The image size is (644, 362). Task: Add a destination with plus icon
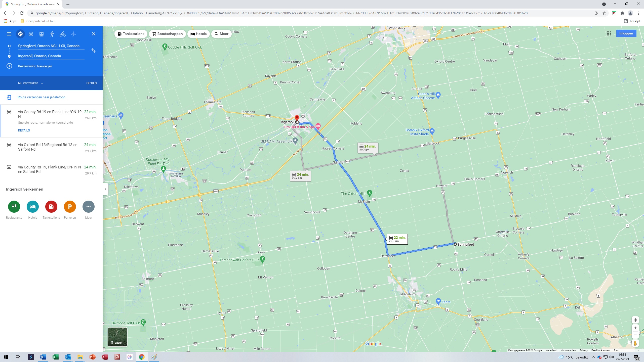tap(9, 66)
